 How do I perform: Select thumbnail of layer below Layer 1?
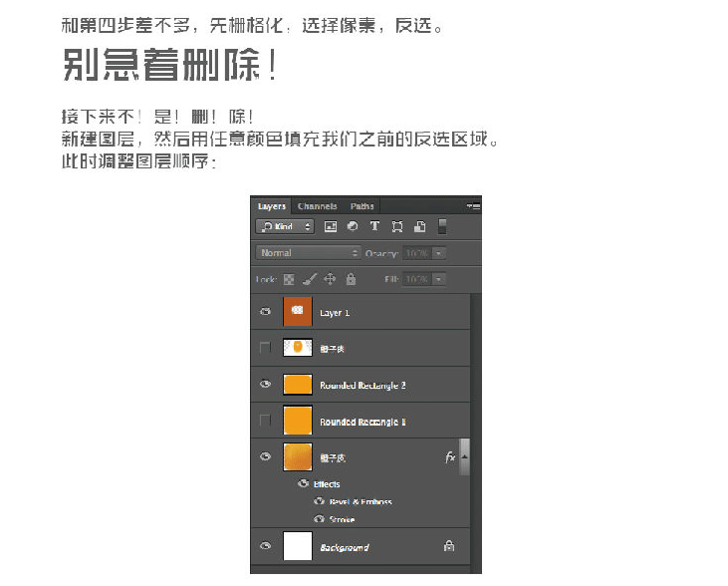(298, 348)
